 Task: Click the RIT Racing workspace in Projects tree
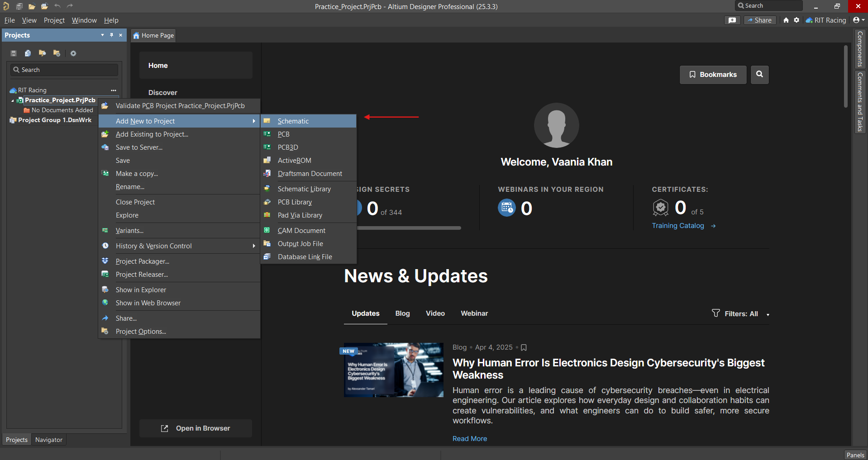32,90
